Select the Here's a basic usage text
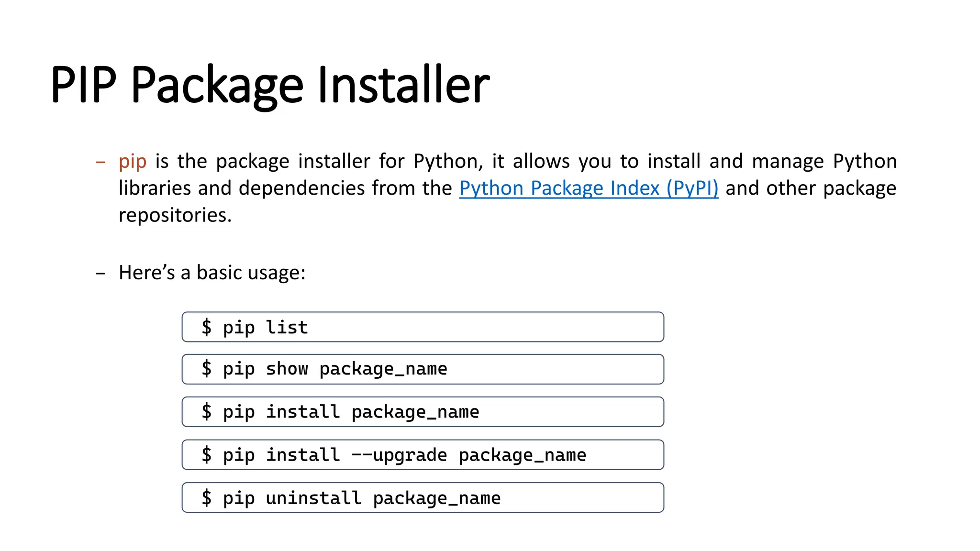Image resolution: width=980 pixels, height=551 pixels. 212,273
